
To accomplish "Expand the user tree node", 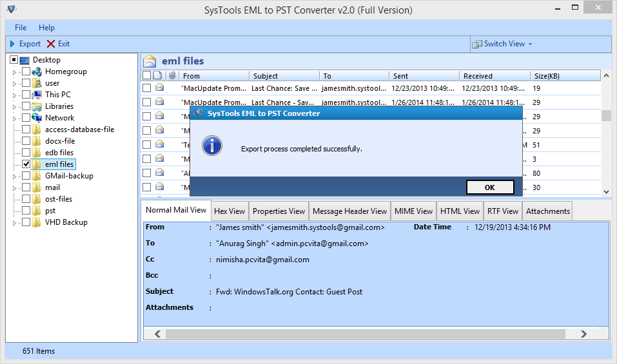I will tap(15, 84).
